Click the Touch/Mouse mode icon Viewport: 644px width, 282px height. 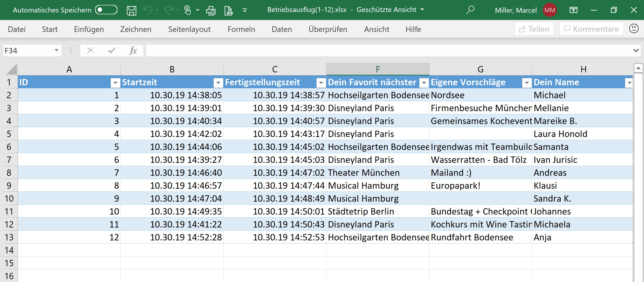[188, 10]
